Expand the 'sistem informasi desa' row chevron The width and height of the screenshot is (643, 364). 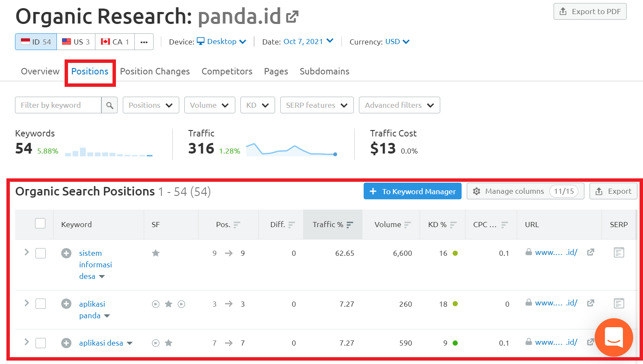point(27,252)
